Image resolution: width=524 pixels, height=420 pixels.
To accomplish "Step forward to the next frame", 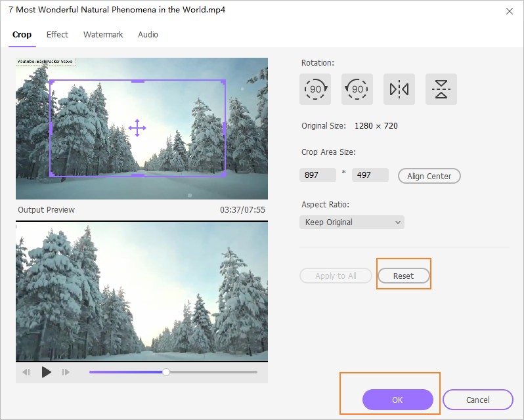I will point(66,372).
